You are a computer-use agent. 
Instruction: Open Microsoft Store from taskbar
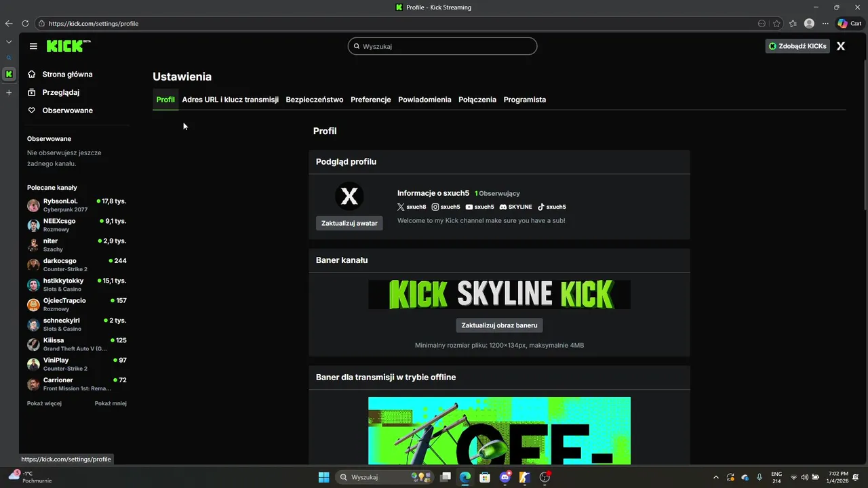[485, 477]
